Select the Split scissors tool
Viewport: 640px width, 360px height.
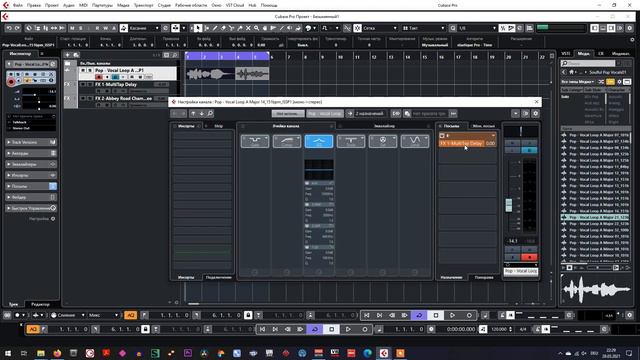coord(231,28)
